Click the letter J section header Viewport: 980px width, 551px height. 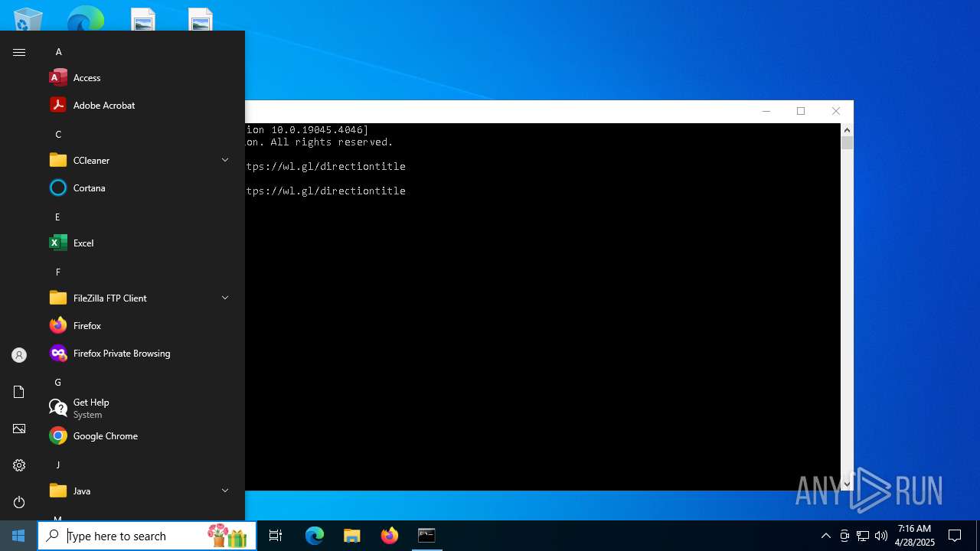coord(57,465)
